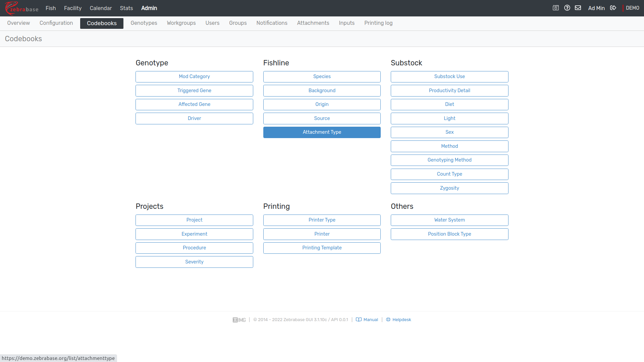Click the Ad Min user name
The image size is (644, 362).
pos(596,8)
